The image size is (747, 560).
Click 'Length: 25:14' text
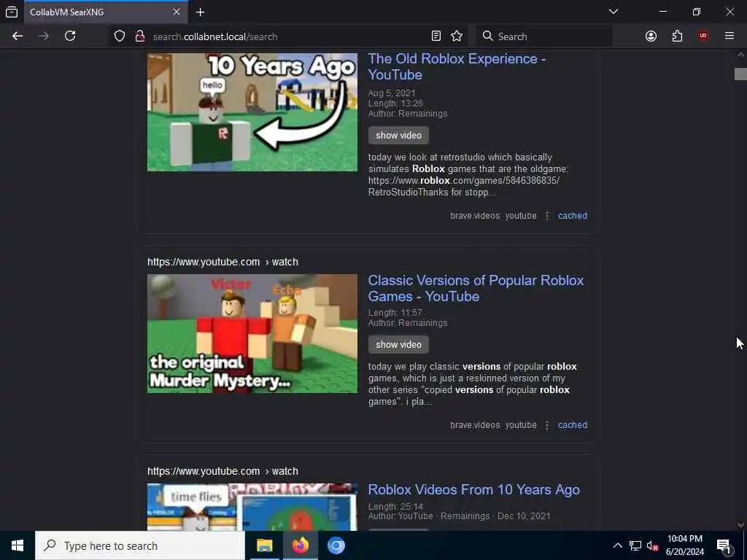[395, 507]
